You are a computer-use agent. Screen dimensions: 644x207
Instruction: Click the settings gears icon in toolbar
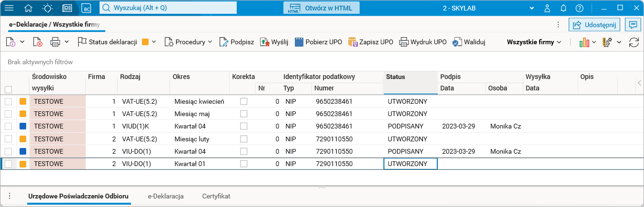[x=607, y=42]
